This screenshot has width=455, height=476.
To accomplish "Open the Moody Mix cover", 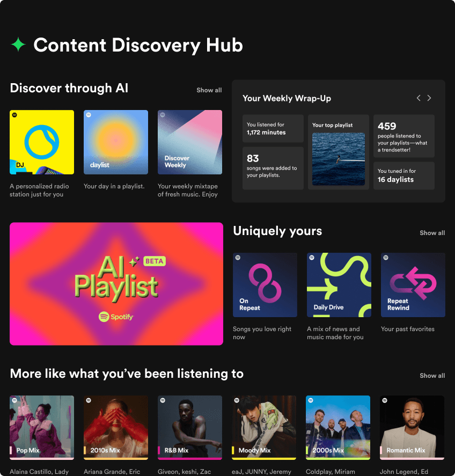I will pos(264,428).
